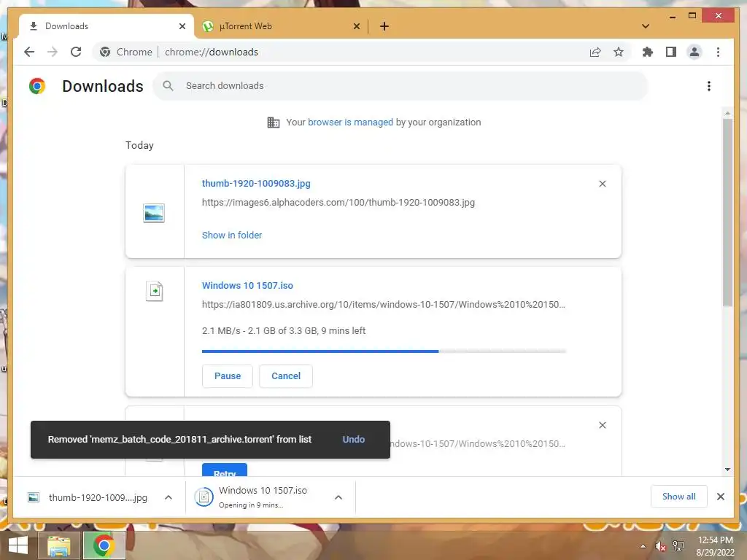This screenshot has width=747, height=560.
Task: Close the µTorrent Web tab
Action: click(x=356, y=26)
